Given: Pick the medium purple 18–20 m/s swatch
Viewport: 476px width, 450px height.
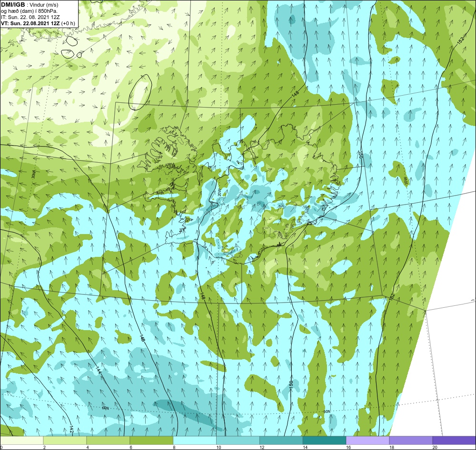Looking at the screenshot, I should (411, 440).
